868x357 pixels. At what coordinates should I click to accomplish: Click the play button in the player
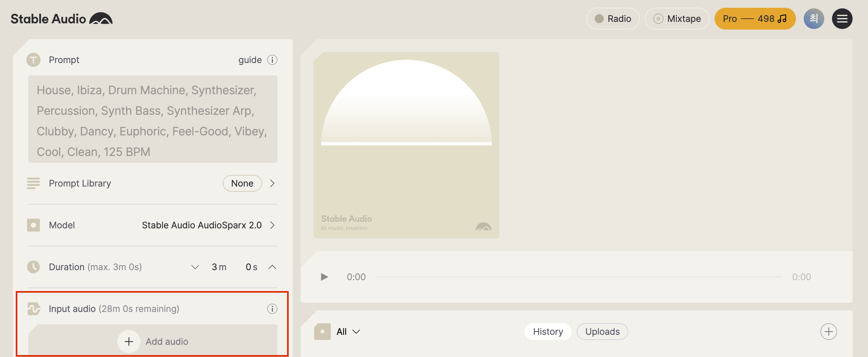click(x=323, y=276)
